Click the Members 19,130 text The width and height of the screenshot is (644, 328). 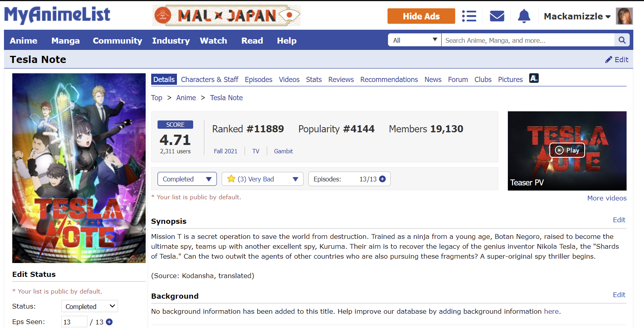point(426,129)
